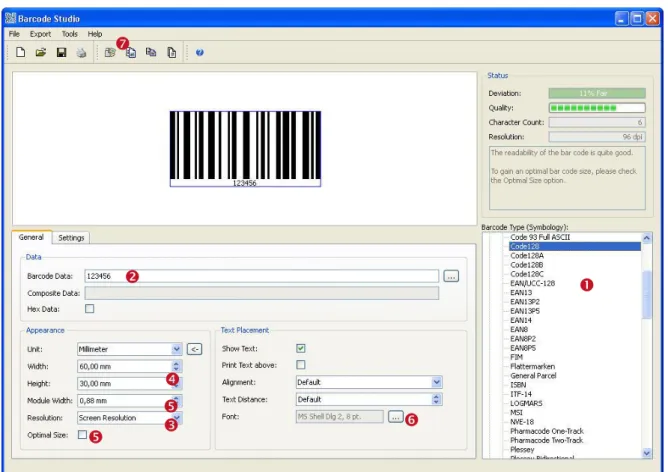Screen dimensions: 668x472
Task: Click into the Barcode Data field
Action: (x=262, y=276)
